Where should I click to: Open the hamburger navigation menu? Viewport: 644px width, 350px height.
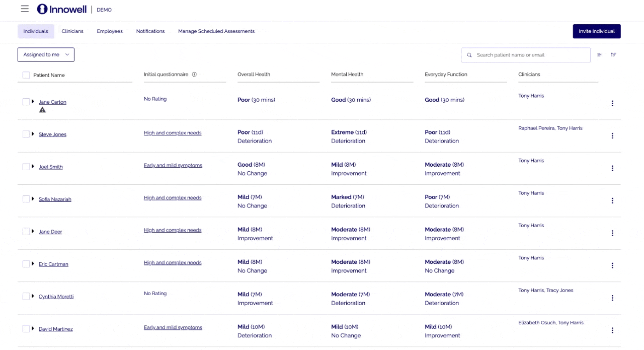[x=25, y=9]
